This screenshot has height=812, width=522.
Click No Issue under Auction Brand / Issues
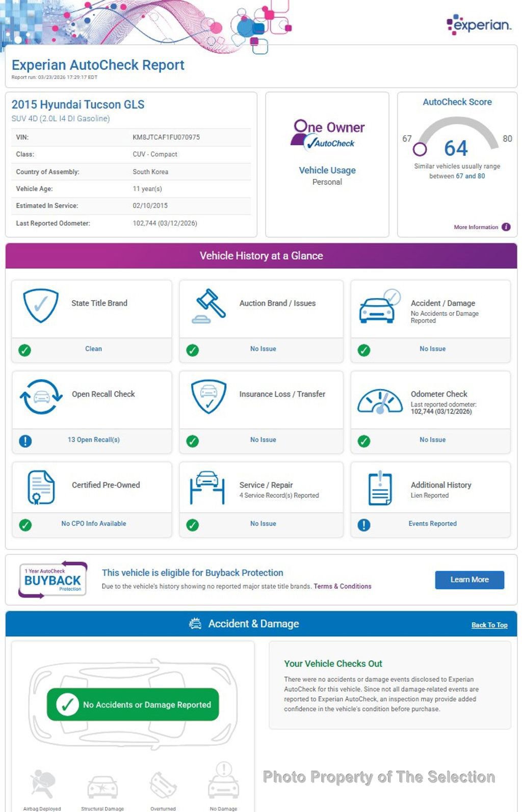(263, 349)
